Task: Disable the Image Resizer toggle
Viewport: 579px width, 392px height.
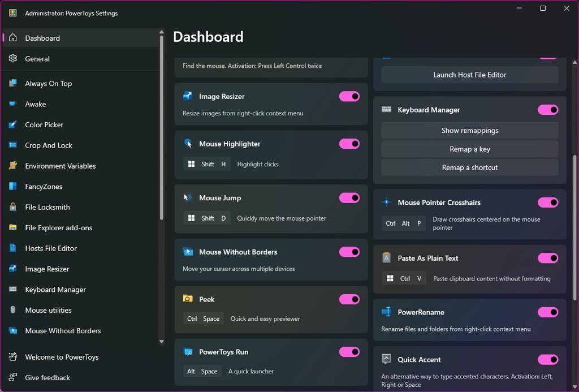Action: (349, 97)
